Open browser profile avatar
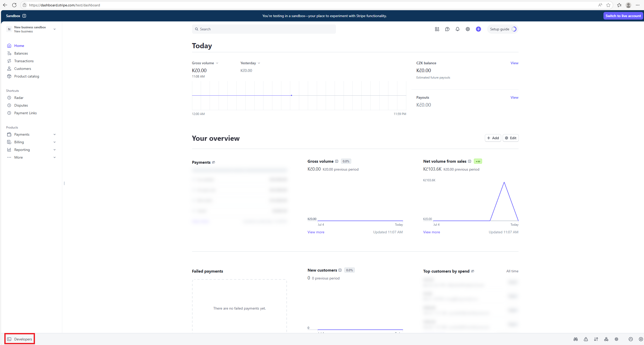Image resolution: width=644 pixels, height=345 pixels. pos(628,5)
